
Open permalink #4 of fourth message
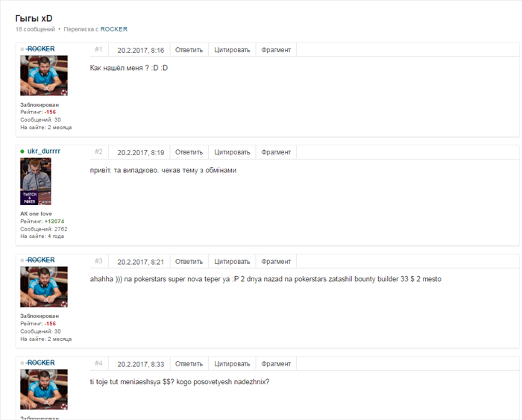coord(98,363)
